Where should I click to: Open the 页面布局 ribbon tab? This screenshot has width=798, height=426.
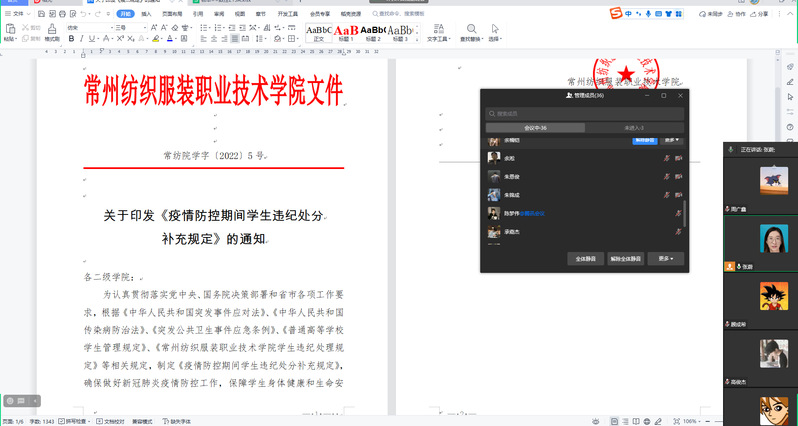172,14
